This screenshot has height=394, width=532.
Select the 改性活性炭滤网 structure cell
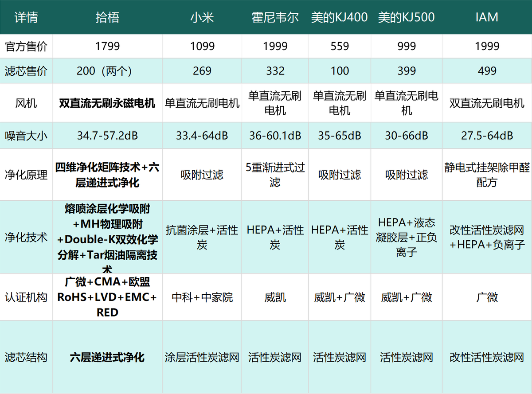[x=487, y=357]
